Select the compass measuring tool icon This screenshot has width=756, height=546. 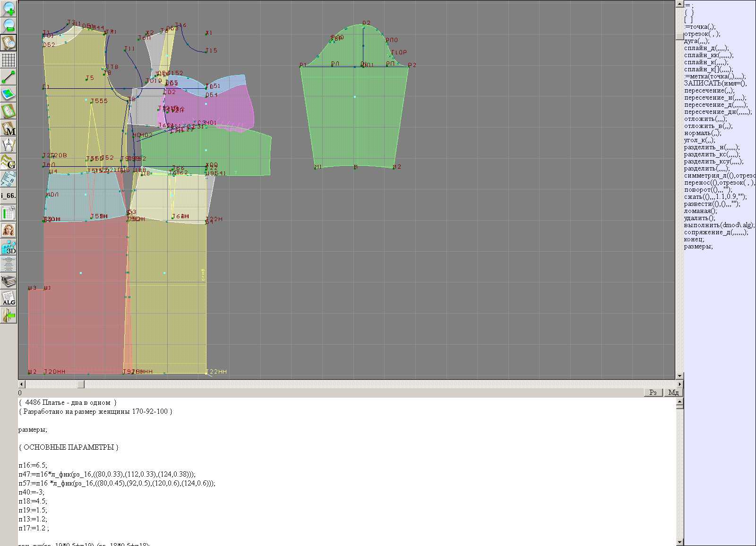click(x=9, y=145)
